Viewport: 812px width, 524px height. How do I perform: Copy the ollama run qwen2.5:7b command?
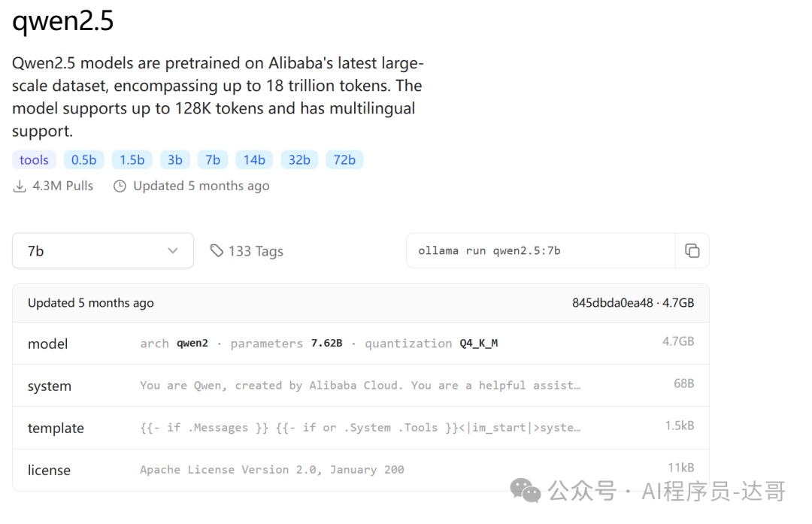pos(692,250)
